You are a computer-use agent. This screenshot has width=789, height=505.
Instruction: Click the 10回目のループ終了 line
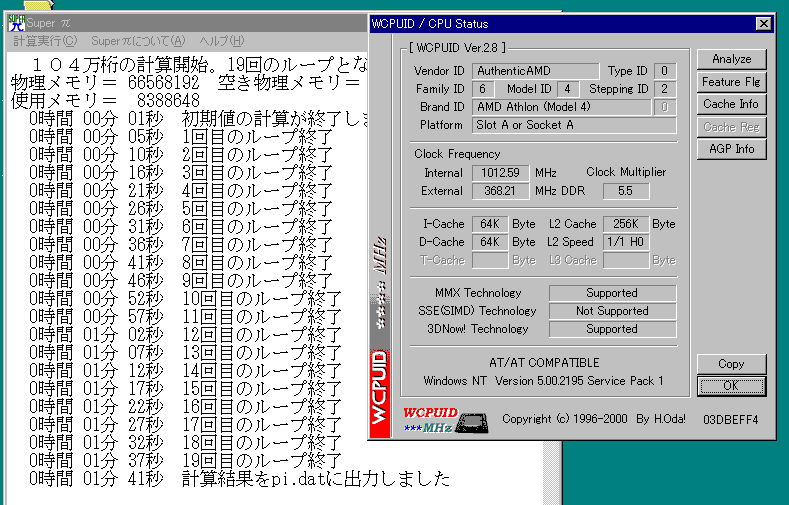coord(186,299)
